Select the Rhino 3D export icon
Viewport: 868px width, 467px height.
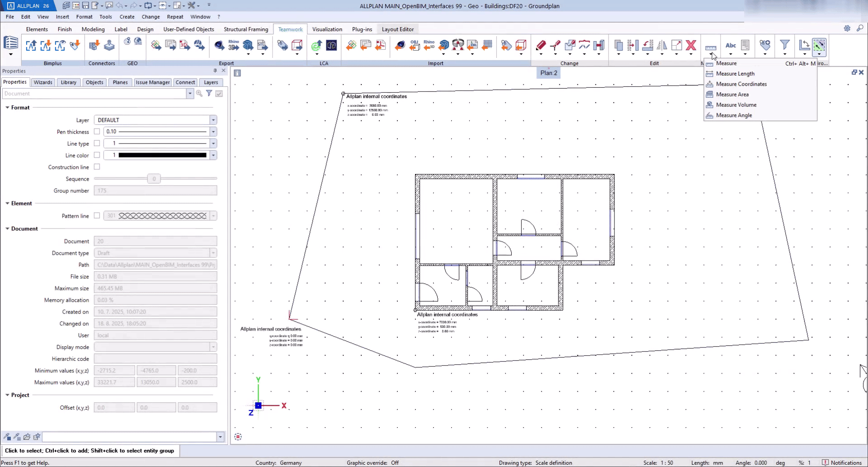[x=233, y=45]
